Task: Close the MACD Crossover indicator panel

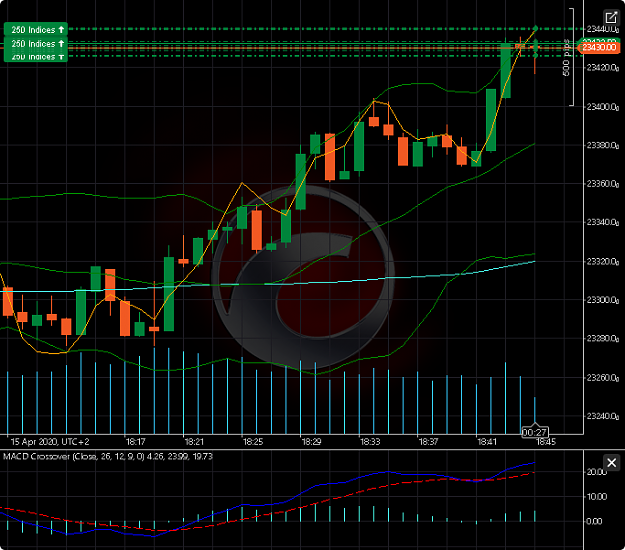Action: [x=611, y=463]
